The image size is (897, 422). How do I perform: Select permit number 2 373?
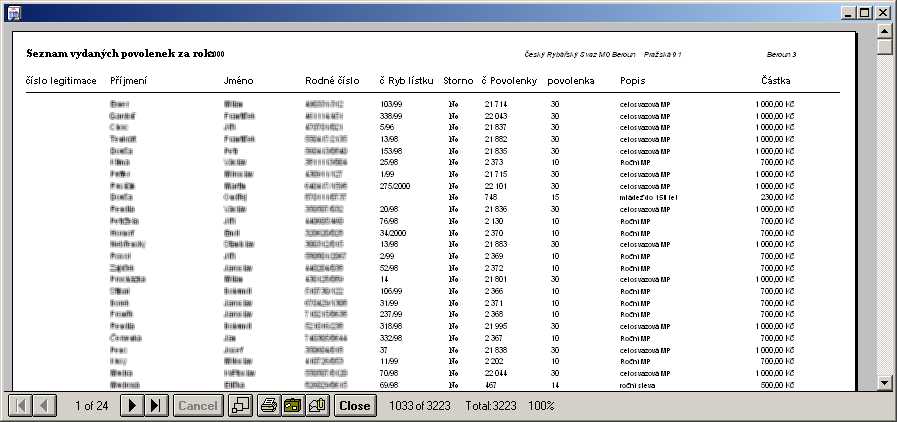click(494, 162)
